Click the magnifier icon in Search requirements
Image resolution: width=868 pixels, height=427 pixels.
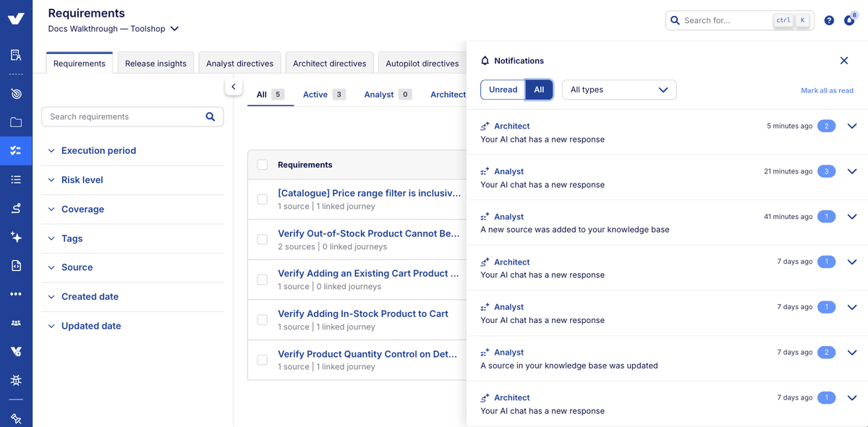click(x=210, y=116)
